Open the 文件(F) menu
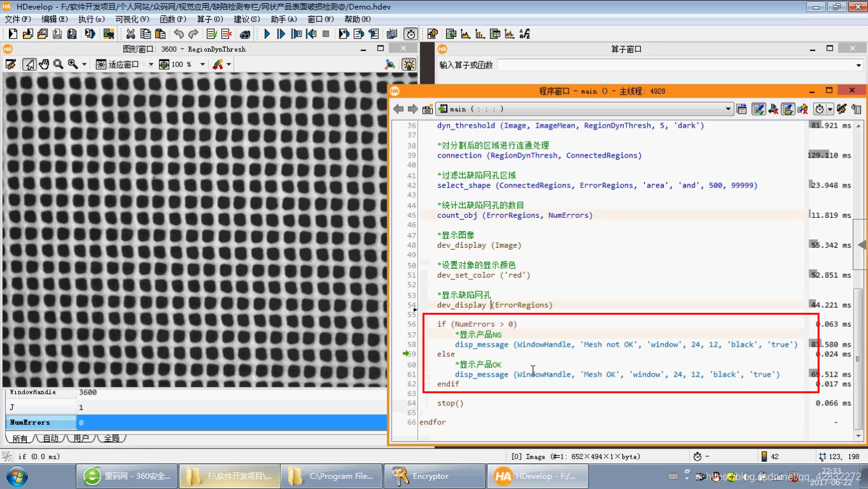This screenshot has width=868, height=489. pyautogui.click(x=18, y=19)
